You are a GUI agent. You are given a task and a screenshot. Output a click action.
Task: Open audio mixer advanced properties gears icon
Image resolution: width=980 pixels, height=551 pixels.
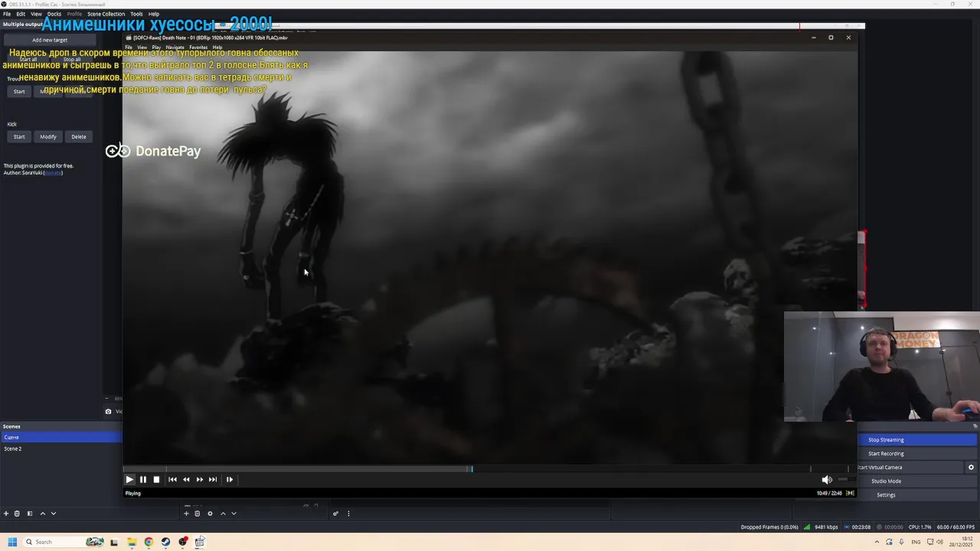[335, 514]
